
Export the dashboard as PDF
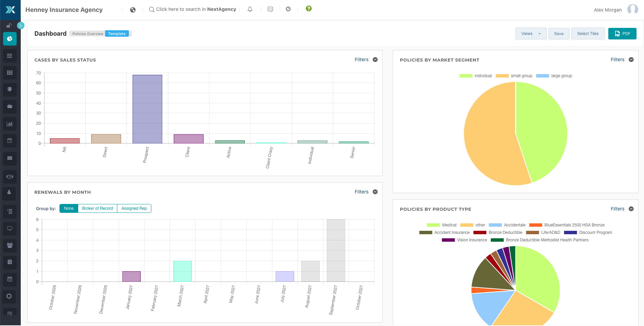pos(622,34)
